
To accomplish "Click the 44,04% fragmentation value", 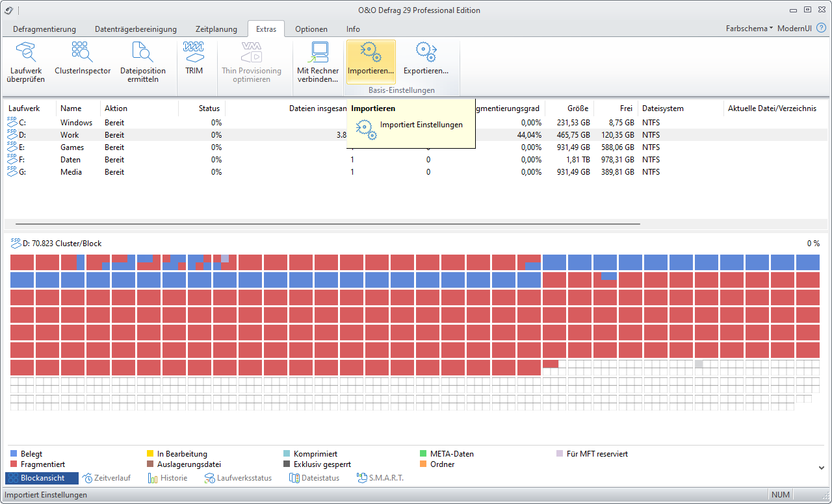I will [528, 134].
